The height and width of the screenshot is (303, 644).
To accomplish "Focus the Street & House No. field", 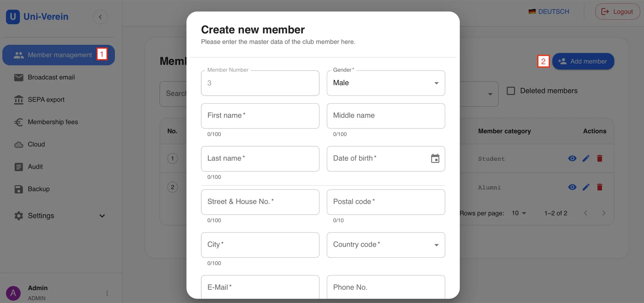I will [x=260, y=202].
